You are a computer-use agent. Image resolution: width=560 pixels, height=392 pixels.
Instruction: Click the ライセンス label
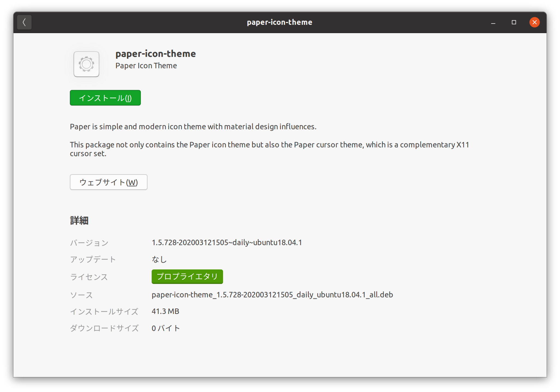(x=89, y=277)
